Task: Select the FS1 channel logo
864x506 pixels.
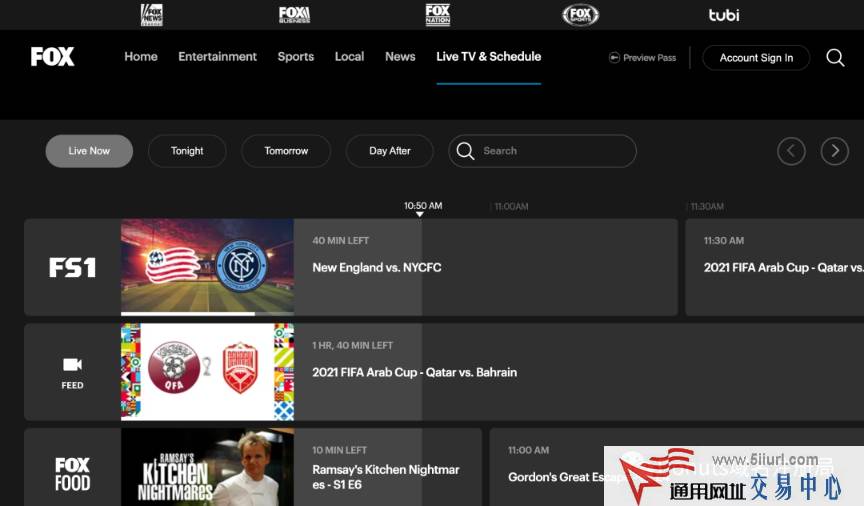Action: pyautogui.click(x=72, y=267)
